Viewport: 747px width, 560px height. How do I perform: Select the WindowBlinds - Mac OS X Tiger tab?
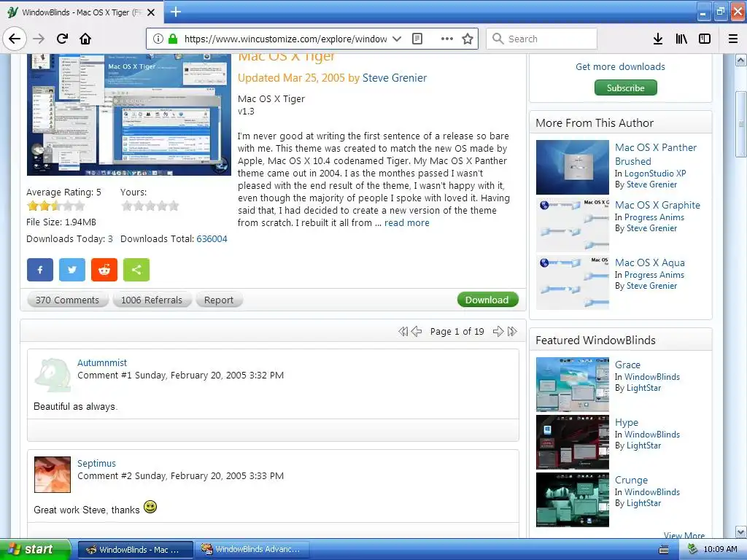coord(81,12)
